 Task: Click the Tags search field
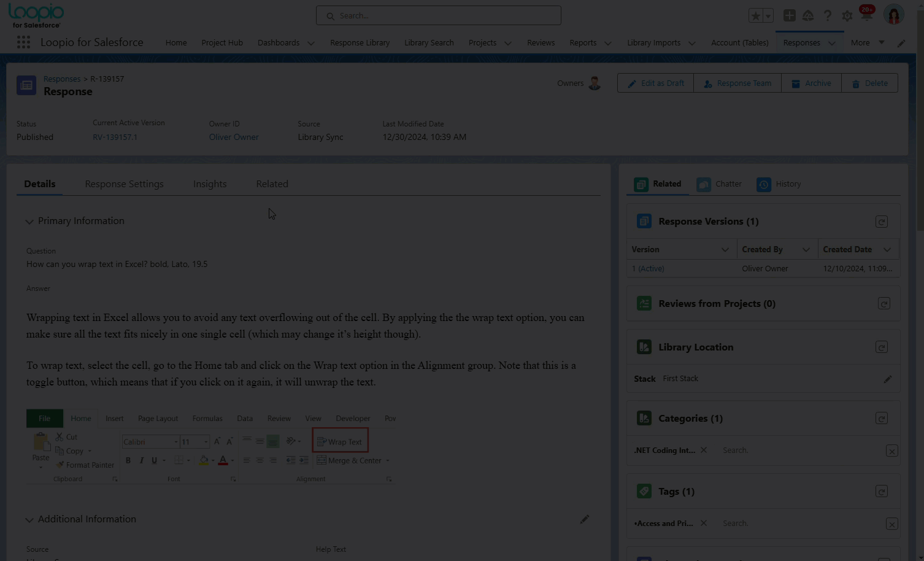coord(801,523)
